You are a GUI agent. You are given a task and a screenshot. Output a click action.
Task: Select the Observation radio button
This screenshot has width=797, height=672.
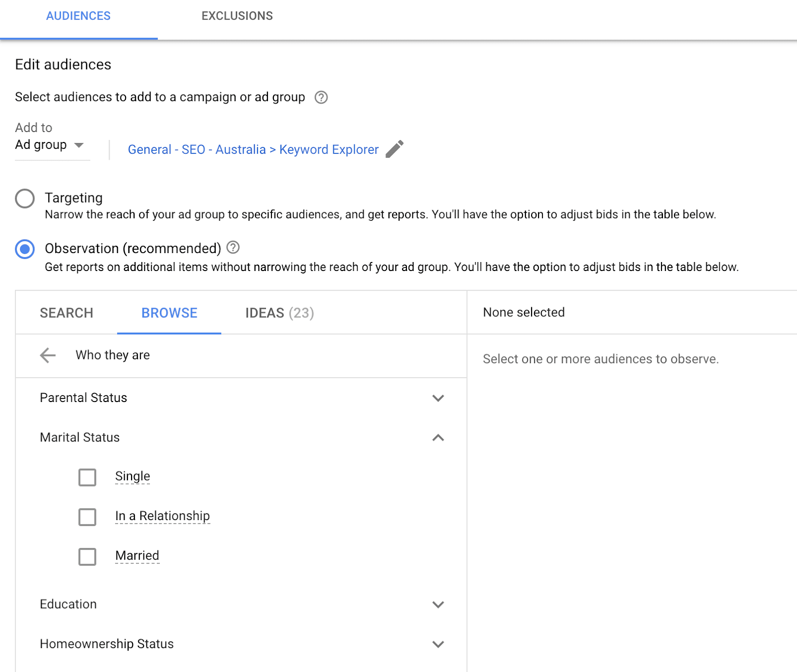tap(25, 249)
